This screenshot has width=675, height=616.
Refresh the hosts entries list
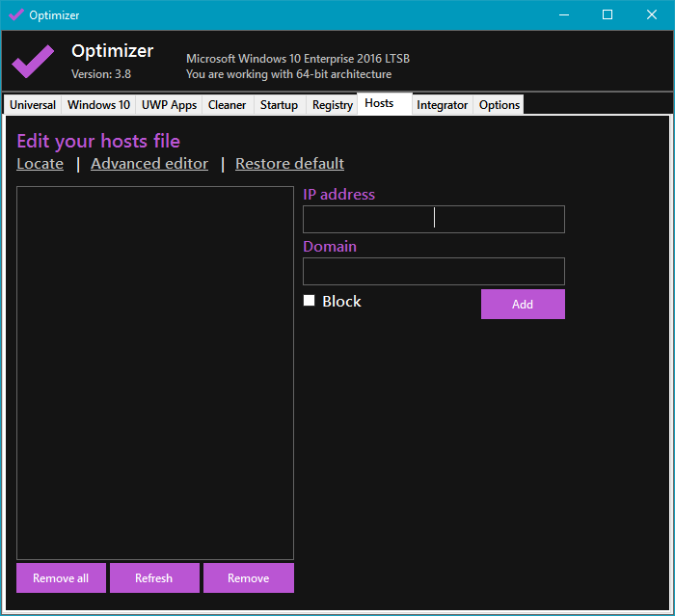point(154,578)
